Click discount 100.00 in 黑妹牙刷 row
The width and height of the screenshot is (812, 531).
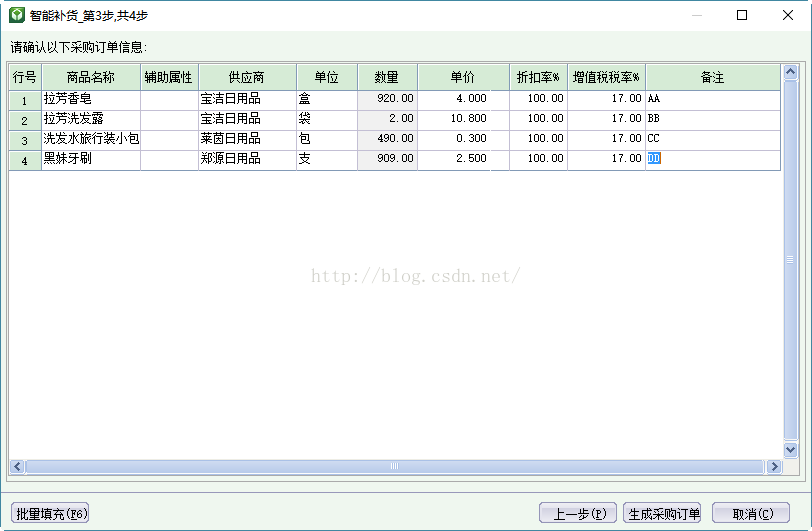538,160
